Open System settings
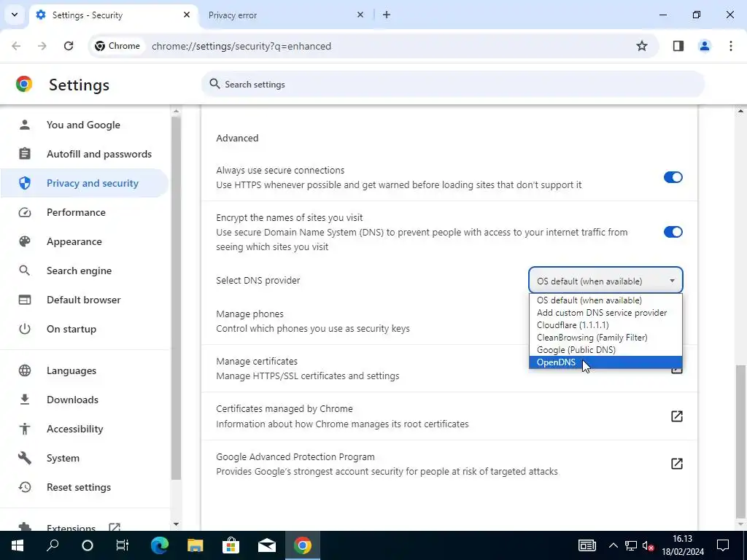This screenshot has width=747, height=560. pos(83,458)
